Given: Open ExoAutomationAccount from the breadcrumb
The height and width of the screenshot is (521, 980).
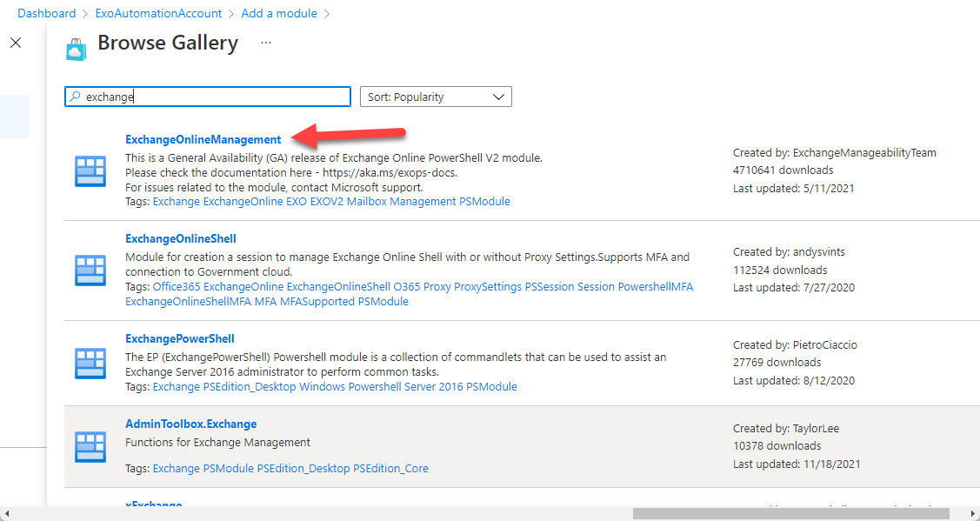Looking at the screenshot, I should (x=158, y=13).
